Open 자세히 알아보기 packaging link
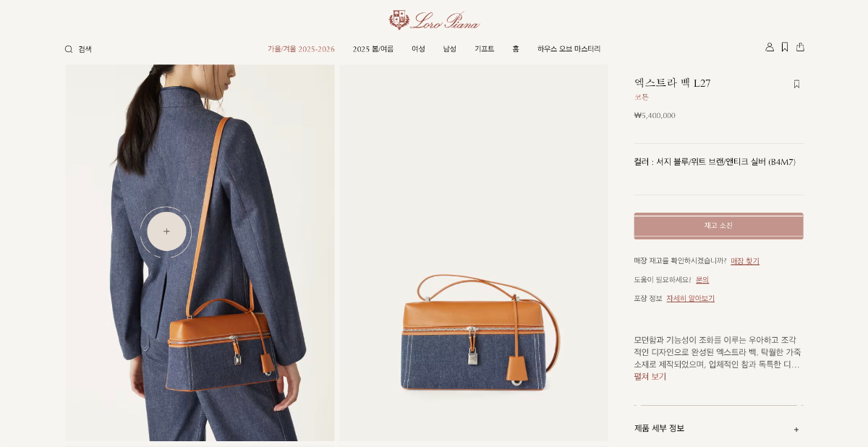Image resolution: width=868 pixels, height=447 pixels. (x=690, y=299)
